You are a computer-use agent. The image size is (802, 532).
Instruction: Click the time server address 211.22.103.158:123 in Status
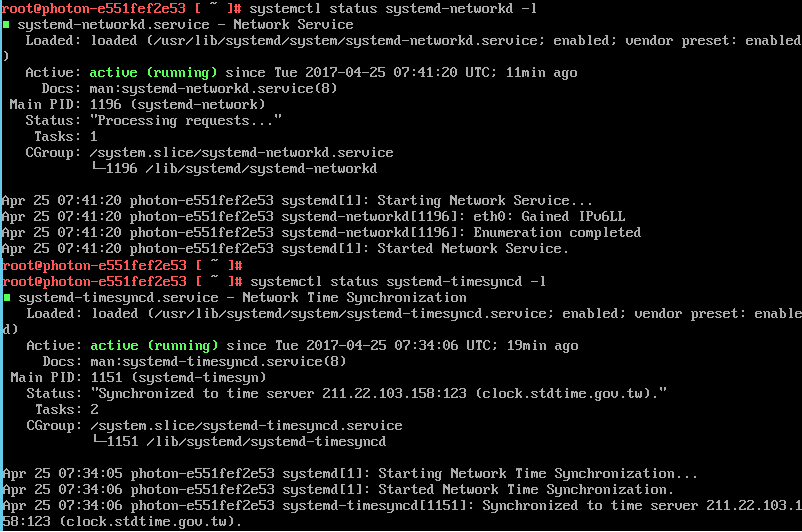[394, 393]
